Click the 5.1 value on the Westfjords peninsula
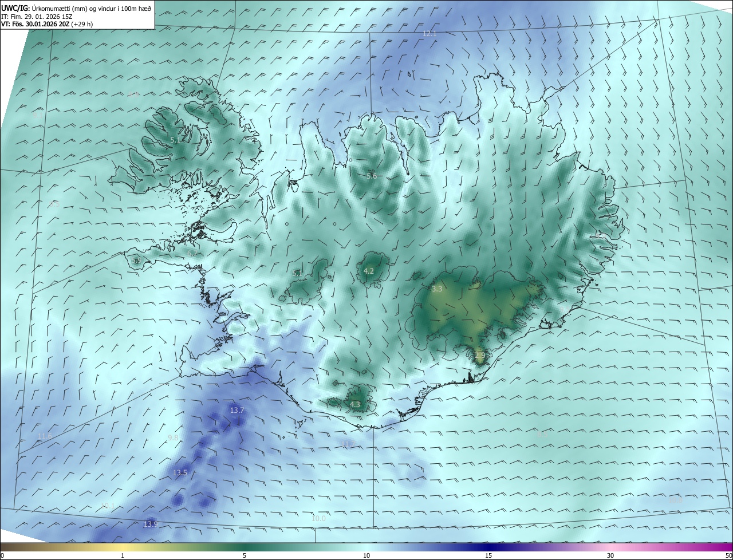Image resolution: width=733 pixels, height=560 pixels. coord(176,140)
